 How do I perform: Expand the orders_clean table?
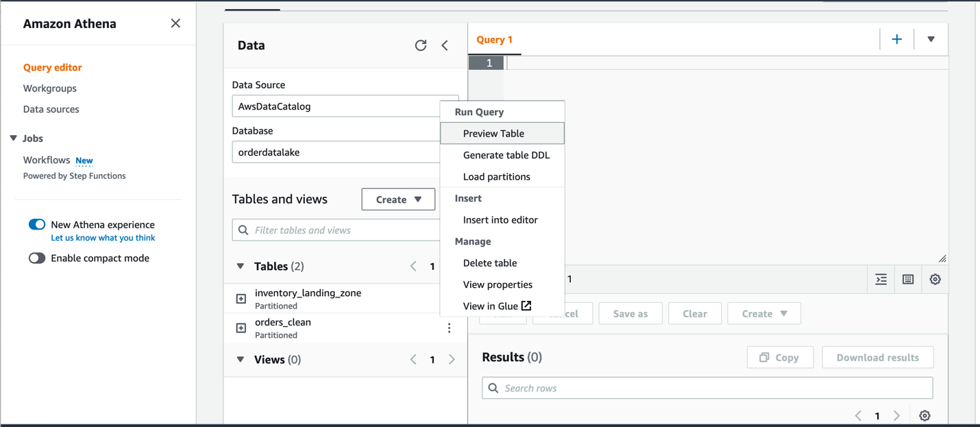click(241, 328)
